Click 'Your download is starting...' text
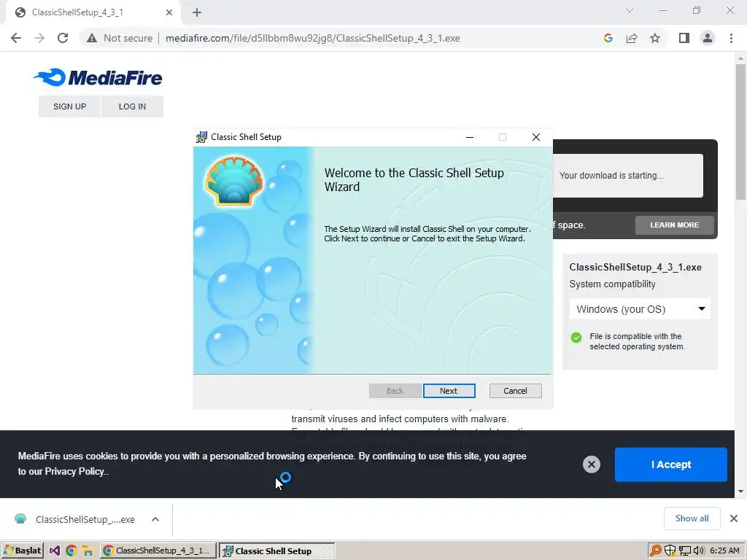 [x=611, y=175]
